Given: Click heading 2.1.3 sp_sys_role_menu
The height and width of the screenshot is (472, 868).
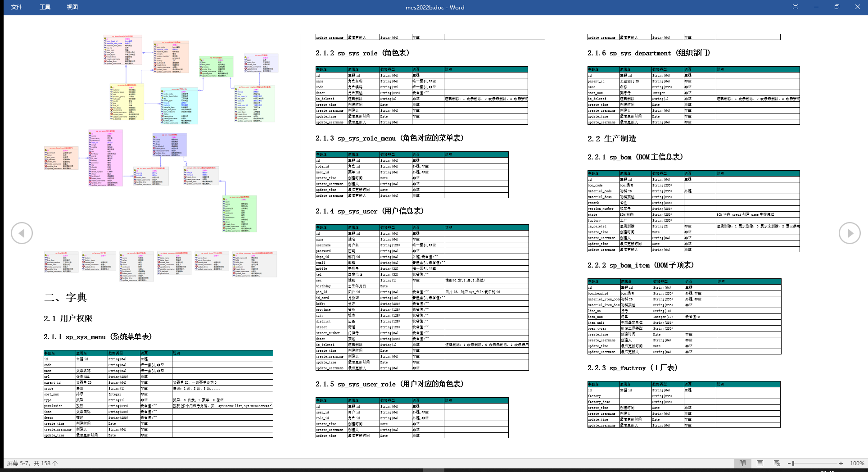Looking at the screenshot, I should tap(389, 138).
